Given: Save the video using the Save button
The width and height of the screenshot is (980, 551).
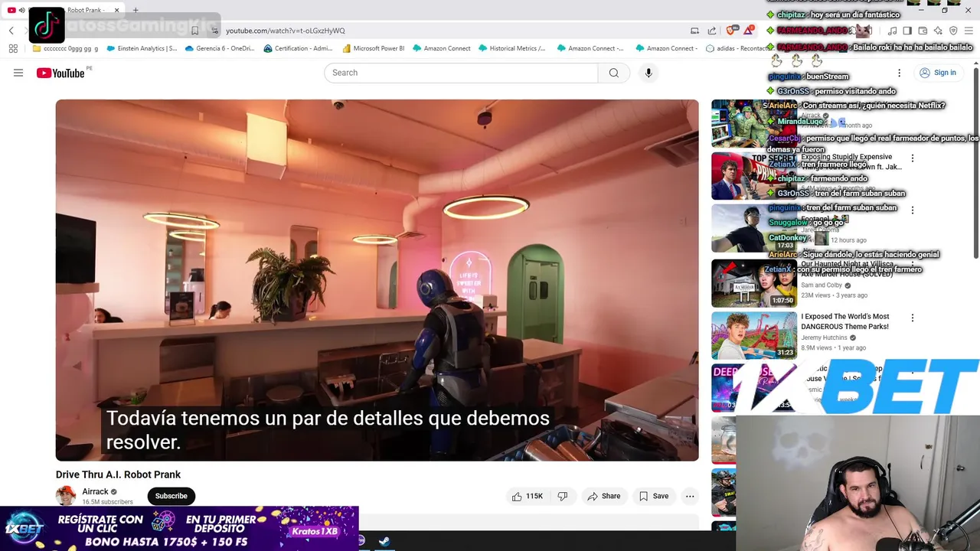Looking at the screenshot, I should (654, 496).
